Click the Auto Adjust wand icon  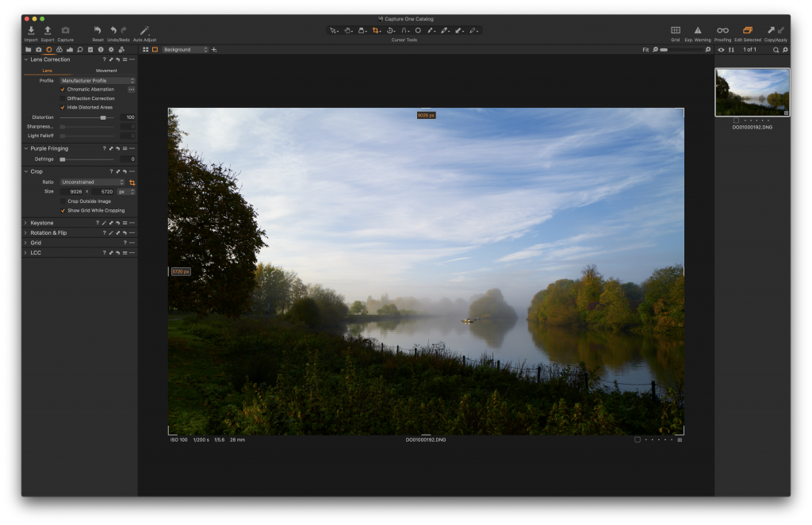click(x=144, y=31)
